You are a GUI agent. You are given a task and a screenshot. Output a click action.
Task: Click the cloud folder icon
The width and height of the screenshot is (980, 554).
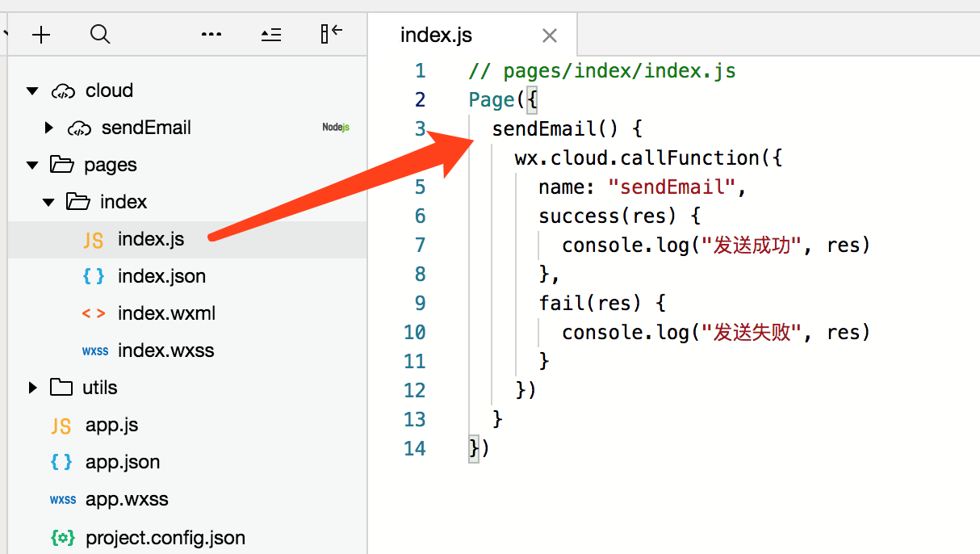(x=63, y=91)
